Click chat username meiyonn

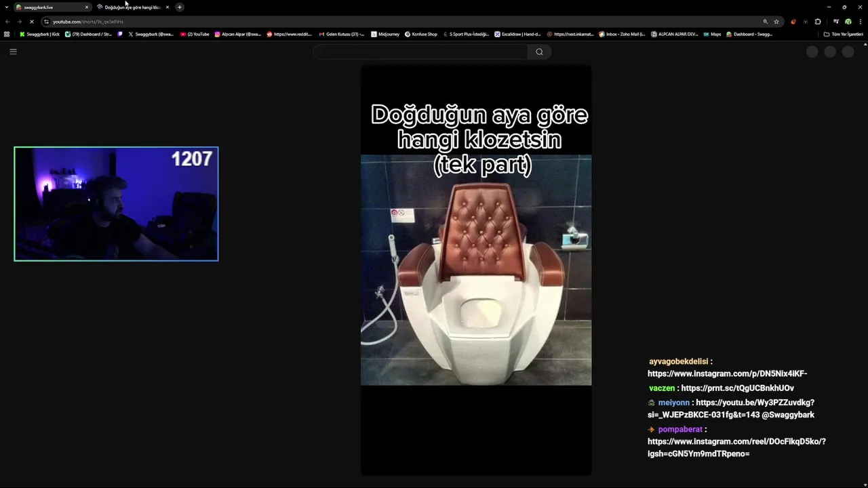[673, 403]
